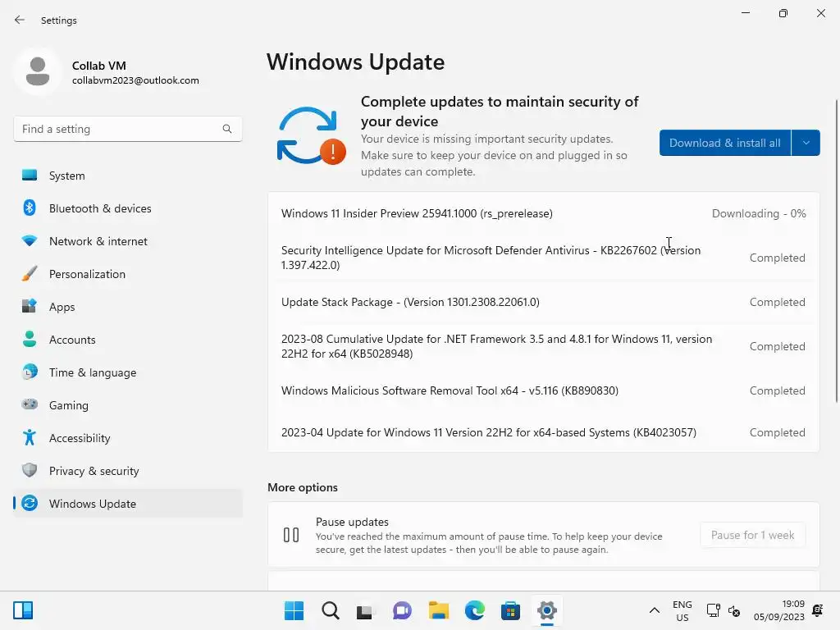Expand the Download & install all dropdown arrow

tap(806, 143)
